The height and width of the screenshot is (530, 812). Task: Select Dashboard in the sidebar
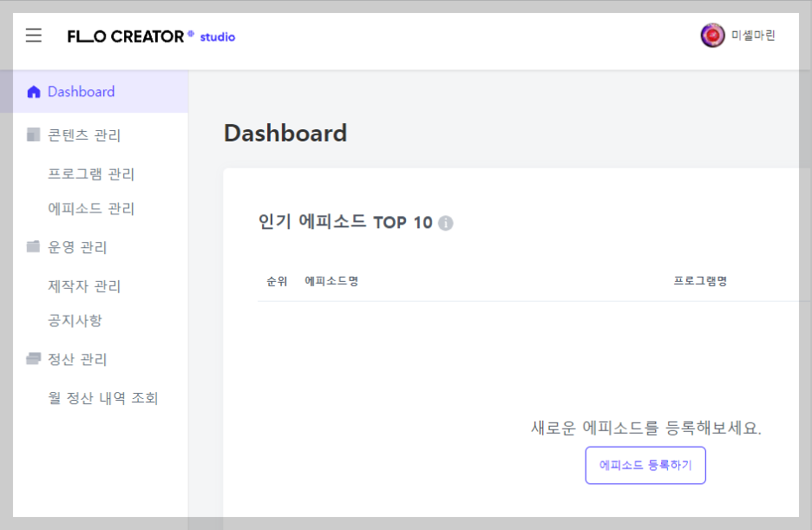95,92
